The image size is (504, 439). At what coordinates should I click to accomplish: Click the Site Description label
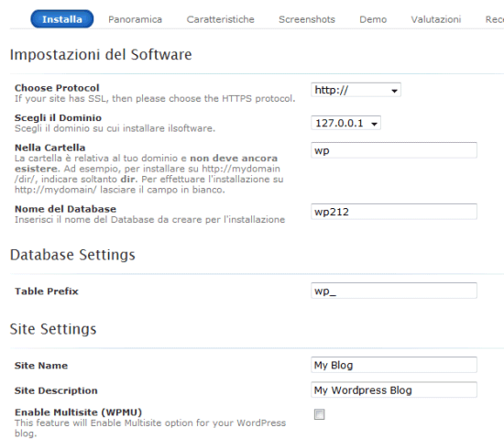(56, 390)
